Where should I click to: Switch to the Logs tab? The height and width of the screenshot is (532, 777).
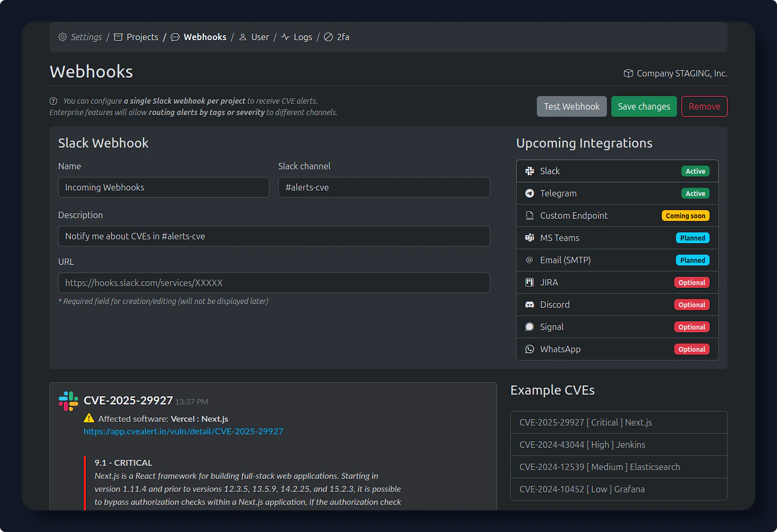tap(297, 37)
